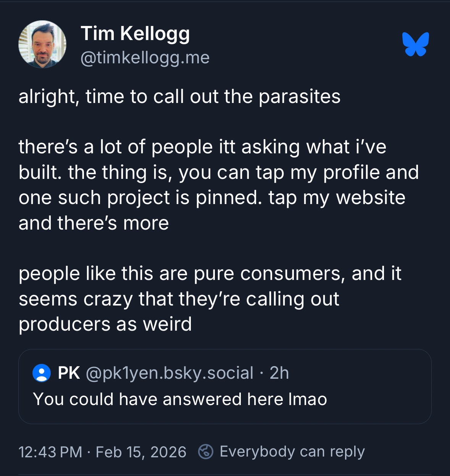Image resolution: width=450 pixels, height=476 pixels.
Task: Click the 12:43 PM post time
Action: click(x=50, y=452)
